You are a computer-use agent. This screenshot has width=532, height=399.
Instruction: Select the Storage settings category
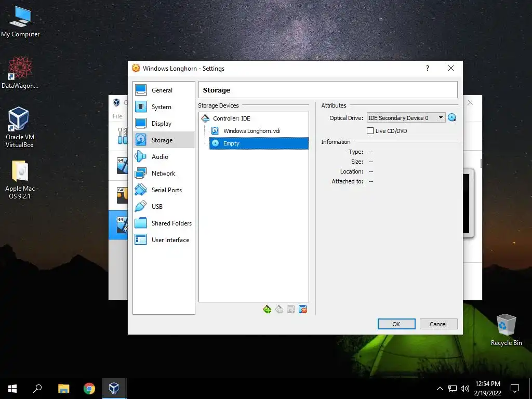(164, 140)
